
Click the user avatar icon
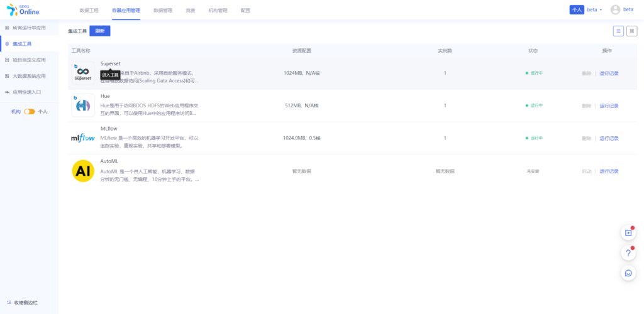coord(615,10)
